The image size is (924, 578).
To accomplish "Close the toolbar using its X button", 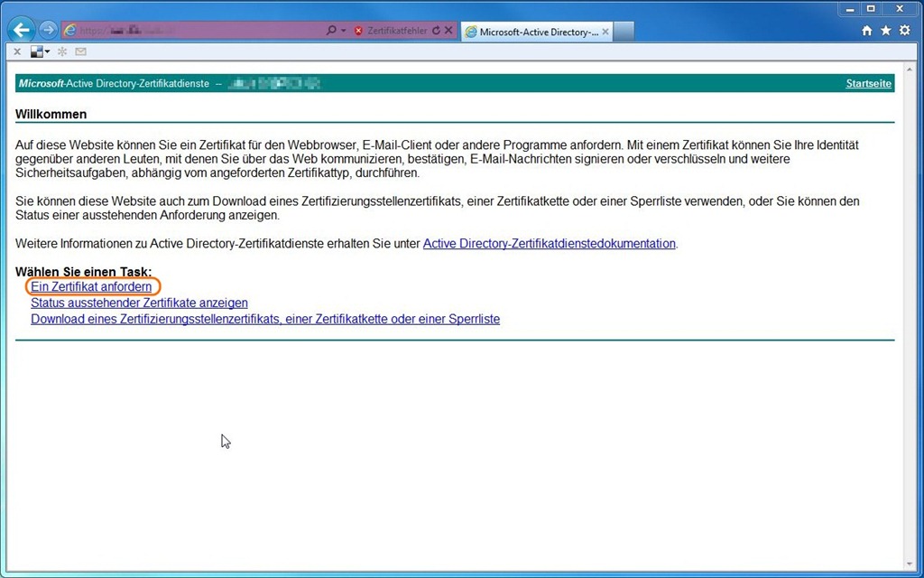I will 17,51.
